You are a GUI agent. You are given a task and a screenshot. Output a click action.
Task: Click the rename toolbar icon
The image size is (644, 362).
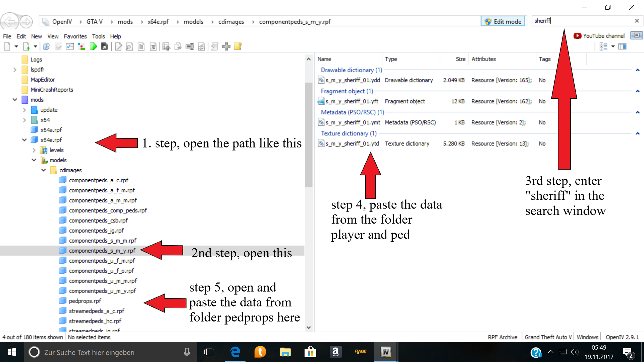[x=190, y=47]
